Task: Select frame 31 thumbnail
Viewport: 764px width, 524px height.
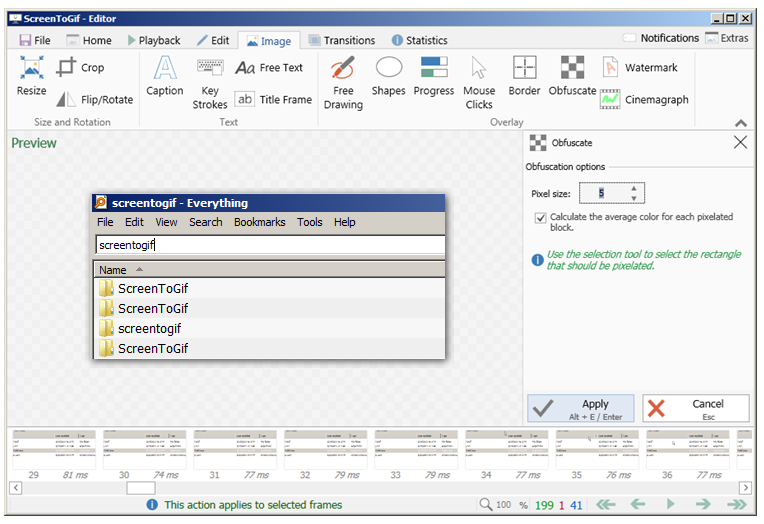Action: point(235,455)
